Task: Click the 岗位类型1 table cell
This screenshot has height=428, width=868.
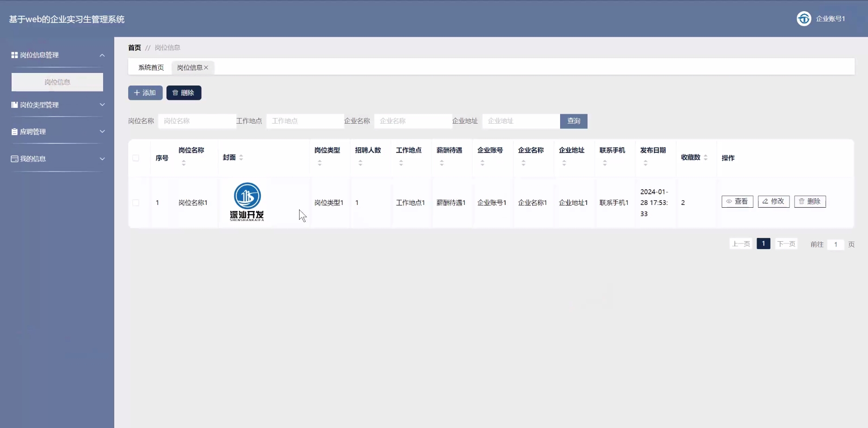Action: pos(329,203)
